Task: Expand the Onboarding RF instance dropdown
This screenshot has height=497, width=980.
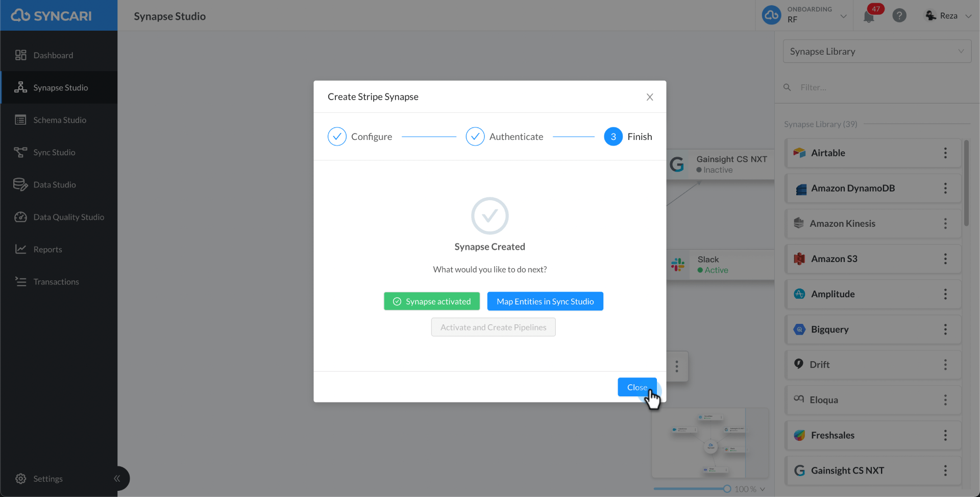Action: tap(844, 16)
